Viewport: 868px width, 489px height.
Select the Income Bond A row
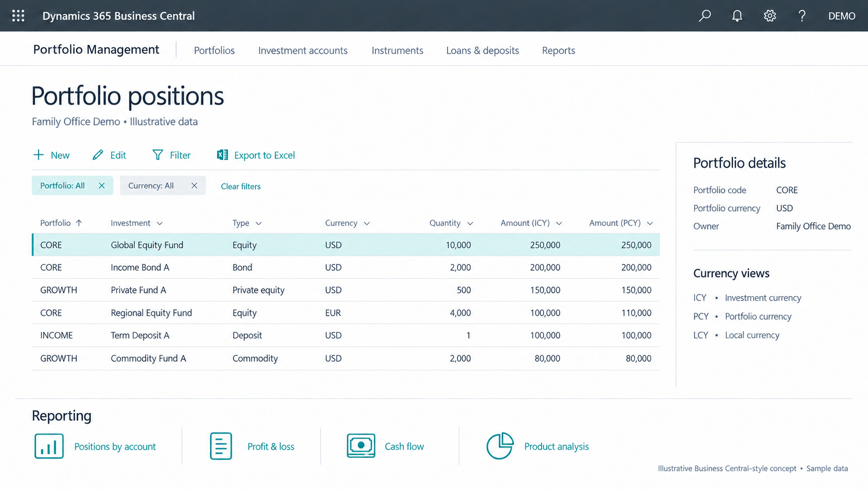click(346, 268)
